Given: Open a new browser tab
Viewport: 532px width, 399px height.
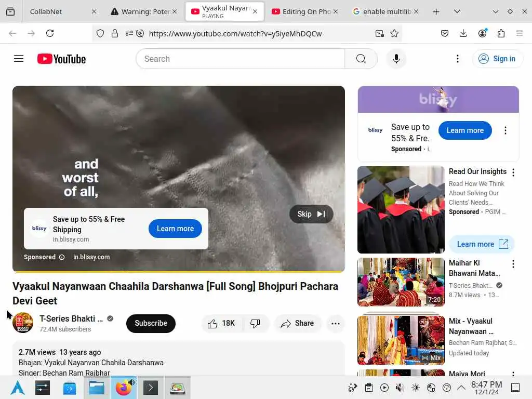Looking at the screenshot, I should [x=436, y=11].
